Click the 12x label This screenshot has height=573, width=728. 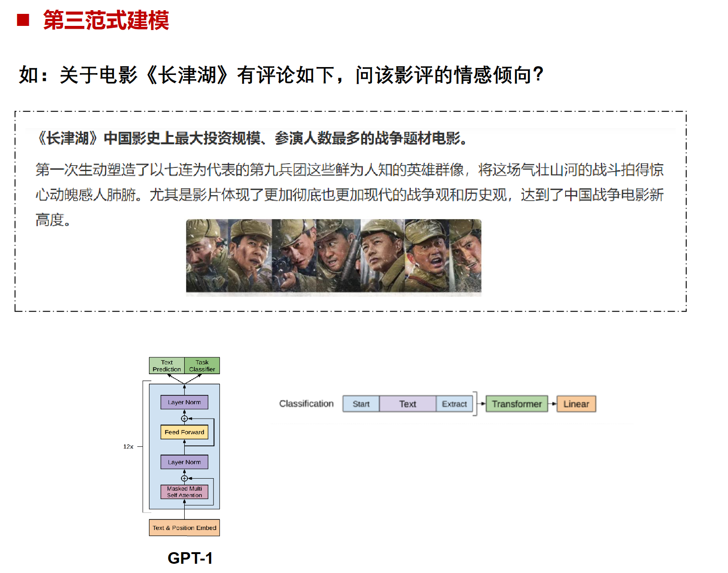128,446
